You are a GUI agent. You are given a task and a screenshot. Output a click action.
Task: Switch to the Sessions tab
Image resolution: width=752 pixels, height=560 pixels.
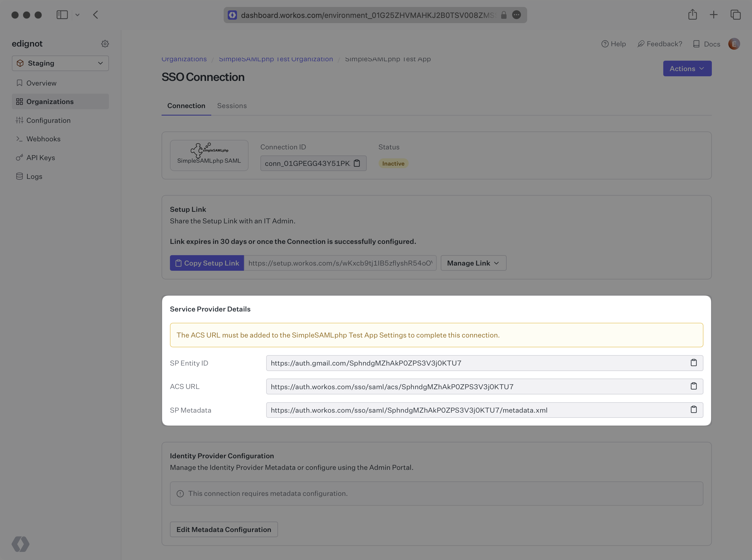pyautogui.click(x=231, y=106)
